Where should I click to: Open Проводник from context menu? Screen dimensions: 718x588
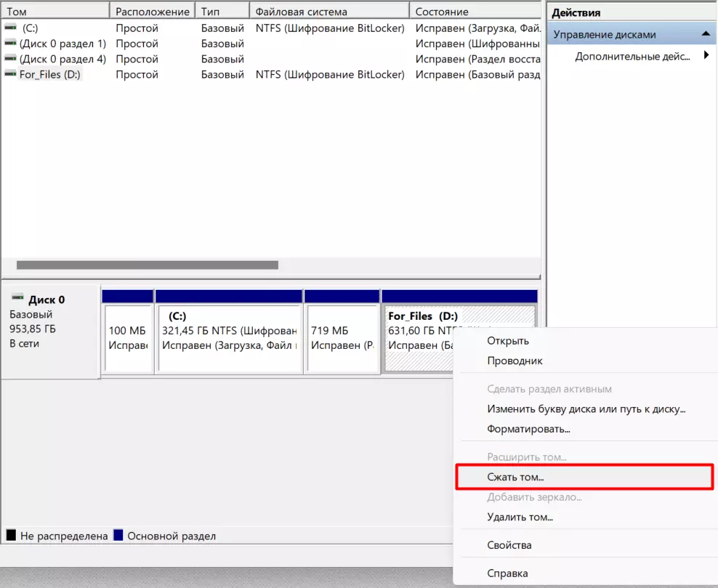click(x=515, y=361)
